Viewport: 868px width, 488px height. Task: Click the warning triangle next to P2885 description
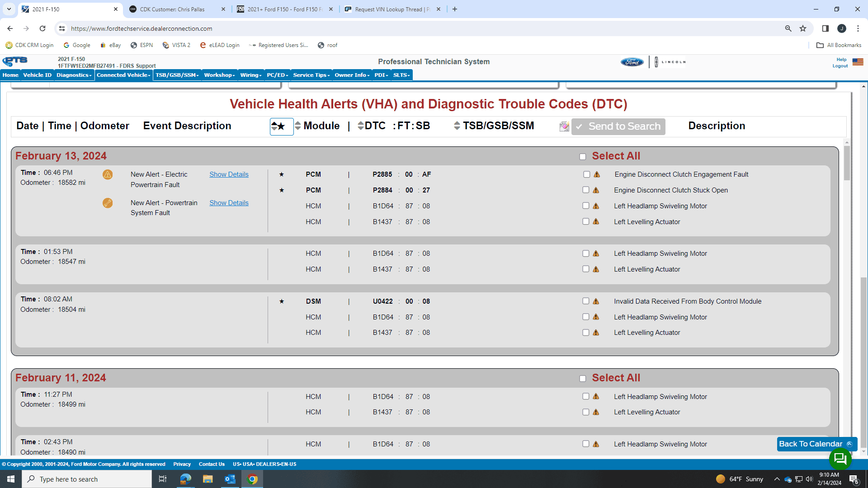tap(597, 174)
